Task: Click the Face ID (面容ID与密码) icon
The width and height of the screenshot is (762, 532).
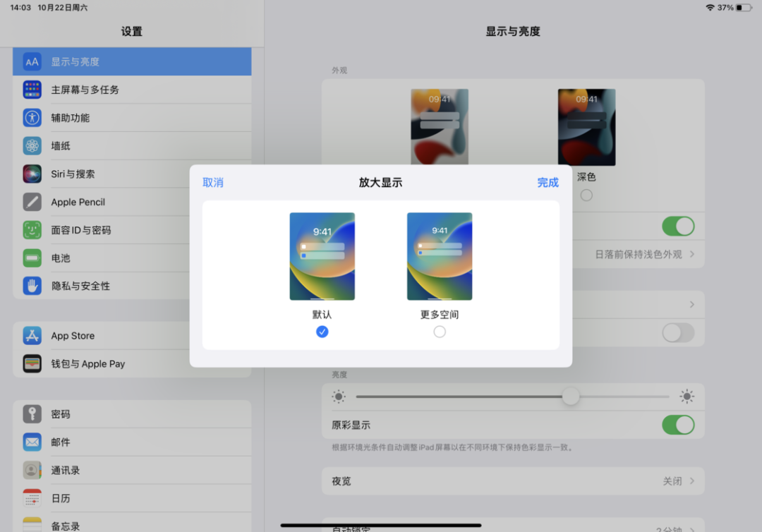Action: pos(32,230)
